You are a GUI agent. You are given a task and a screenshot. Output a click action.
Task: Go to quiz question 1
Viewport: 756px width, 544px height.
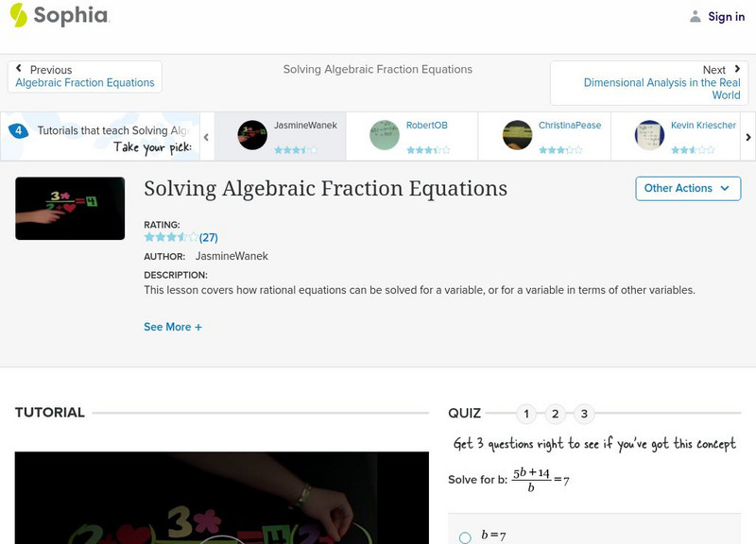526,414
